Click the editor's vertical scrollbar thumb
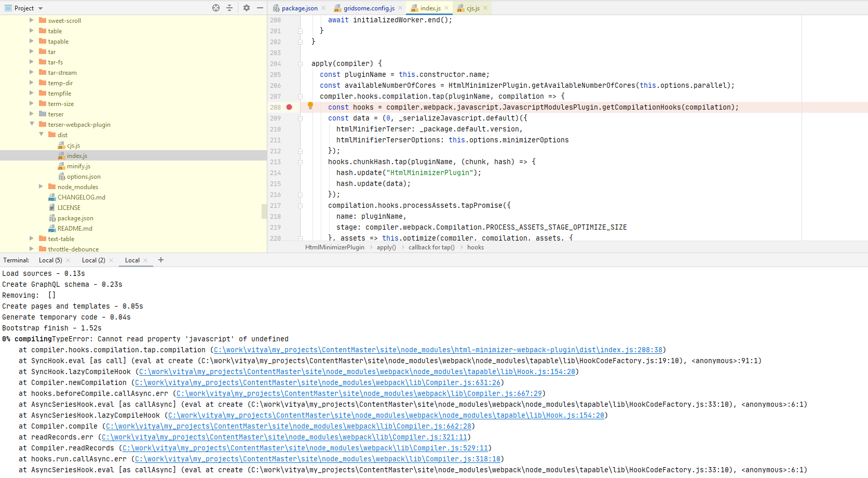The image size is (868, 478). click(x=265, y=211)
